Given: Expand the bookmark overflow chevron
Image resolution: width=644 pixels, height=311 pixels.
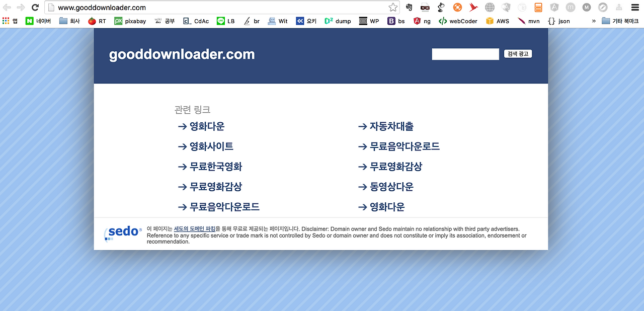Looking at the screenshot, I should coord(593,21).
